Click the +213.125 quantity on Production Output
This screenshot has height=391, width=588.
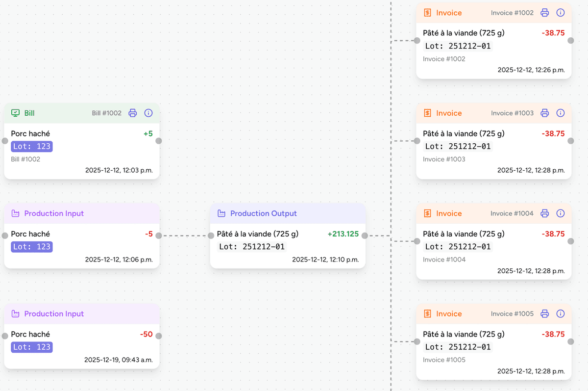[343, 234]
